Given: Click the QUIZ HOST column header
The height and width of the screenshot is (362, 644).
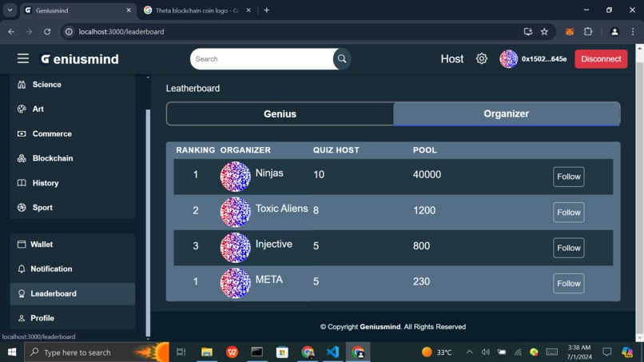Looking at the screenshot, I should tap(336, 150).
